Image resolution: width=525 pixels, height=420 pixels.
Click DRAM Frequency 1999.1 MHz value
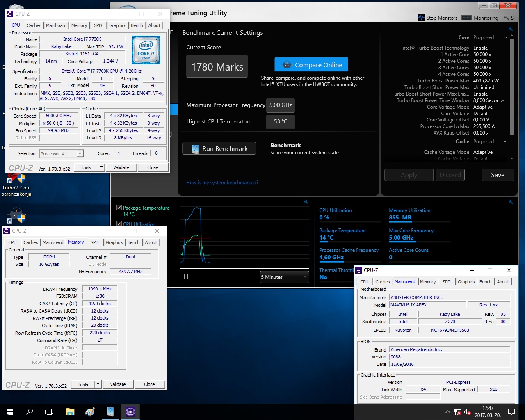point(100,289)
